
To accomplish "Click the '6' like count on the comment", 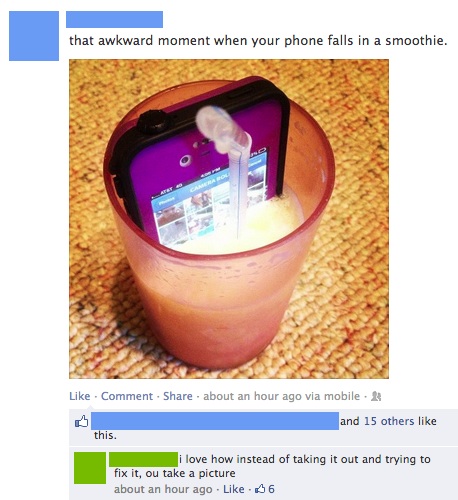I will [271, 489].
